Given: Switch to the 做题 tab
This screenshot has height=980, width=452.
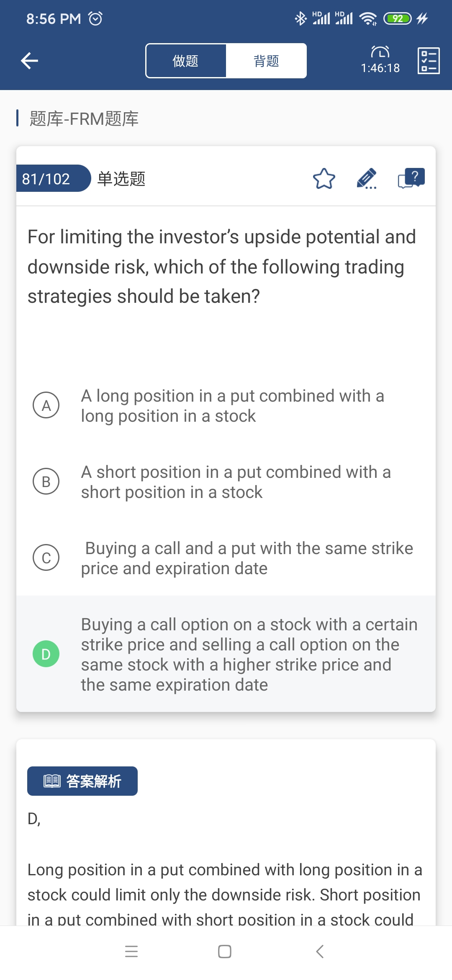Looking at the screenshot, I should [186, 61].
